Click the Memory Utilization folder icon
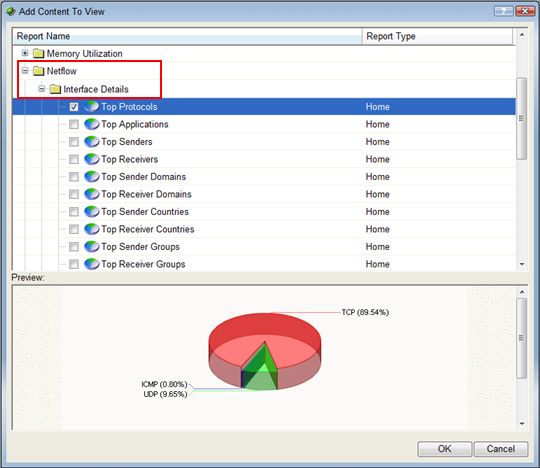This screenshot has width=540, height=468. [39, 54]
